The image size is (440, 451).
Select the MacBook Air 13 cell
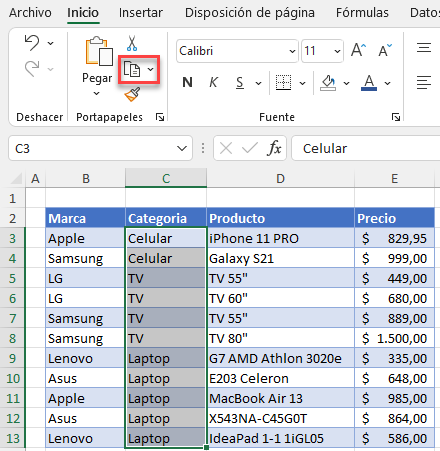click(280, 399)
